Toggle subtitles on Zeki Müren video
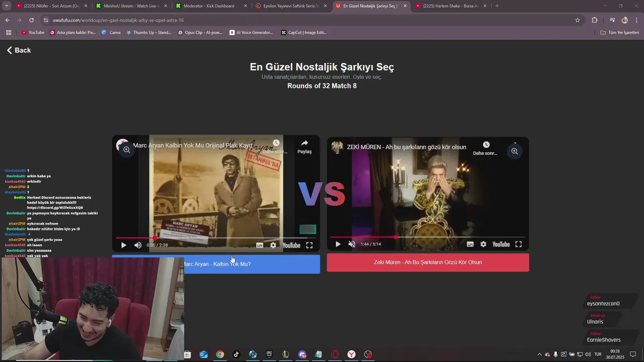Image resolution: width=644 pixels, height=362 pixels. [x=470, y=244]
